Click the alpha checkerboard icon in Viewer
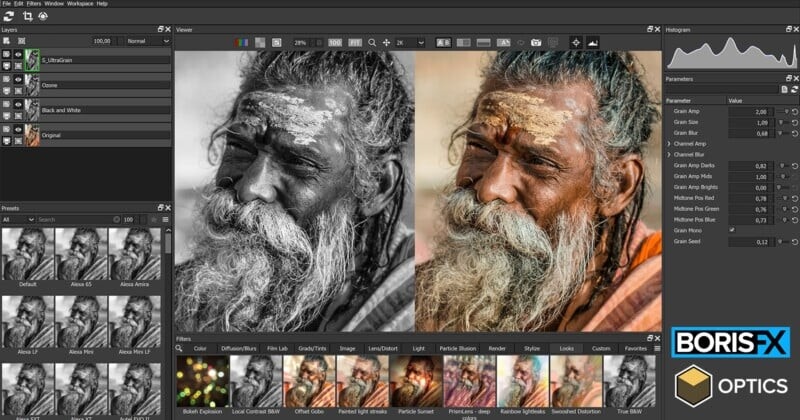 click(260, 43)
